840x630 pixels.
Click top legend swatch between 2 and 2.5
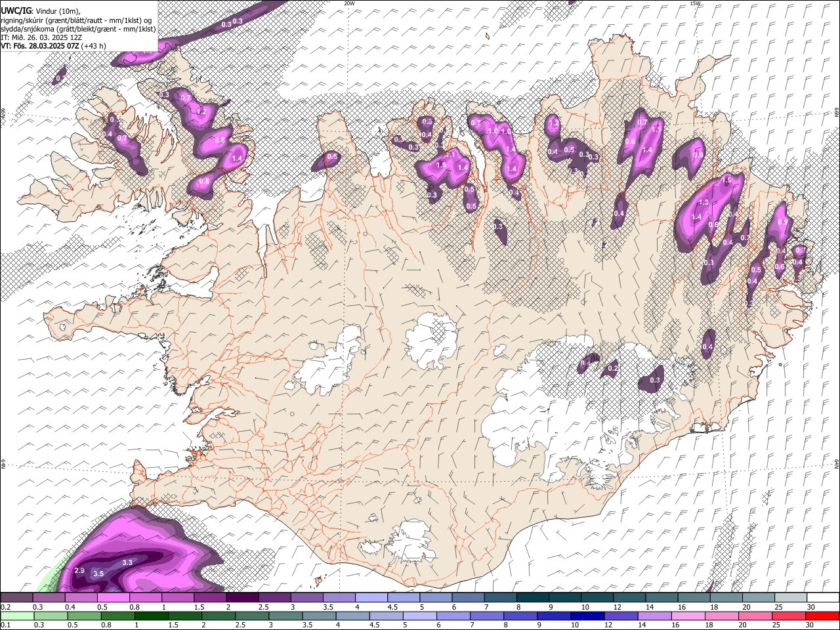[x=242, y=598]
